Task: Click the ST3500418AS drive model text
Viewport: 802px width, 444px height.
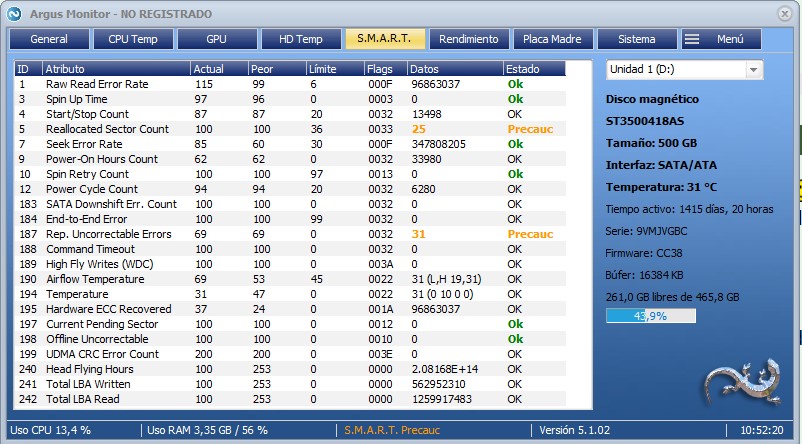Action: 644,121
